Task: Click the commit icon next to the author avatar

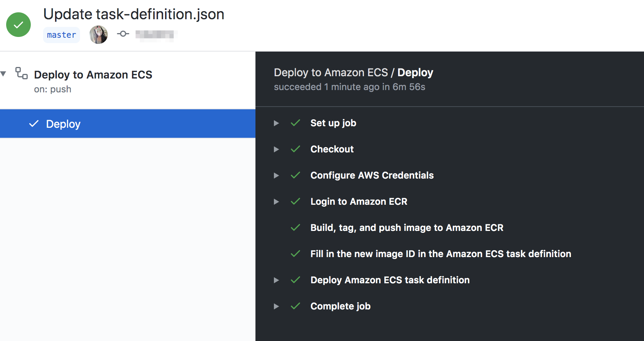Action: [x=123, y=34]
